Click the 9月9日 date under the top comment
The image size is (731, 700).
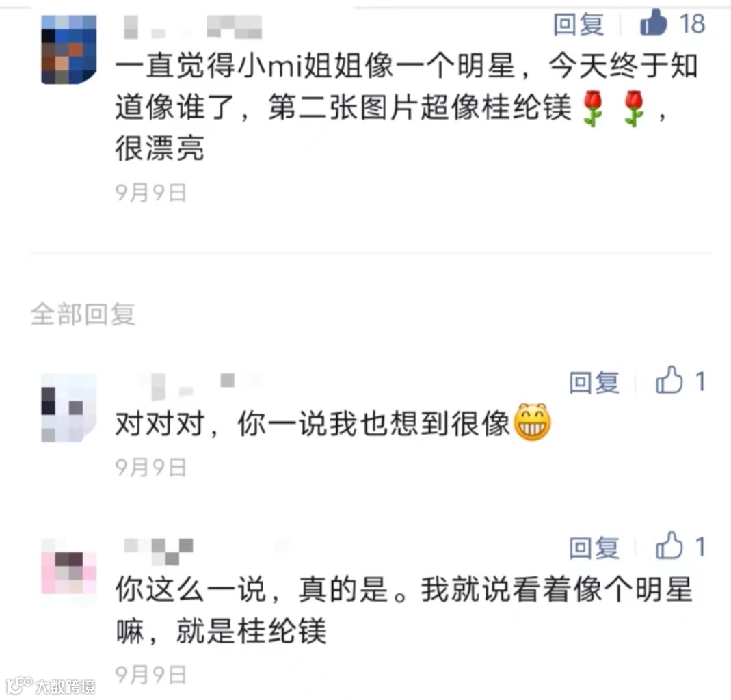pyautogui.click(x=151, y=193)
